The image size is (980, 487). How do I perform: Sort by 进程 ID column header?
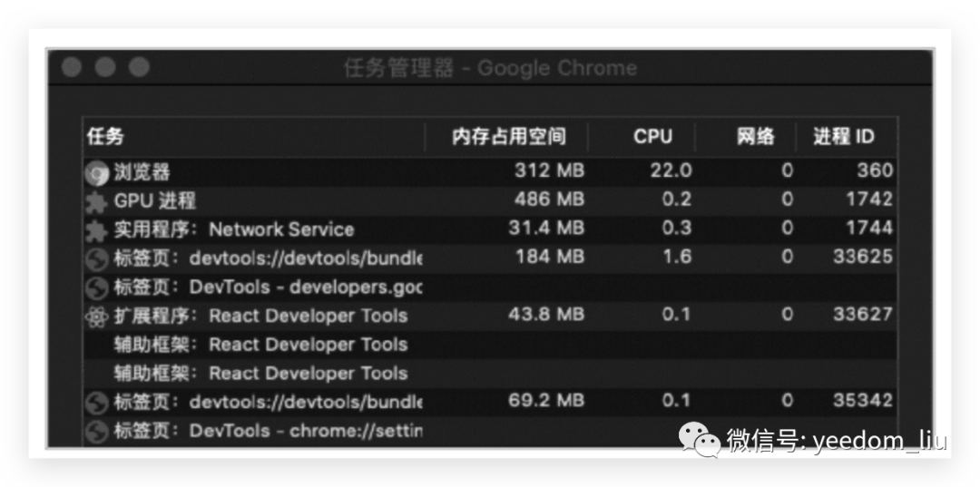pyautogui.click(x=843, y=137)
